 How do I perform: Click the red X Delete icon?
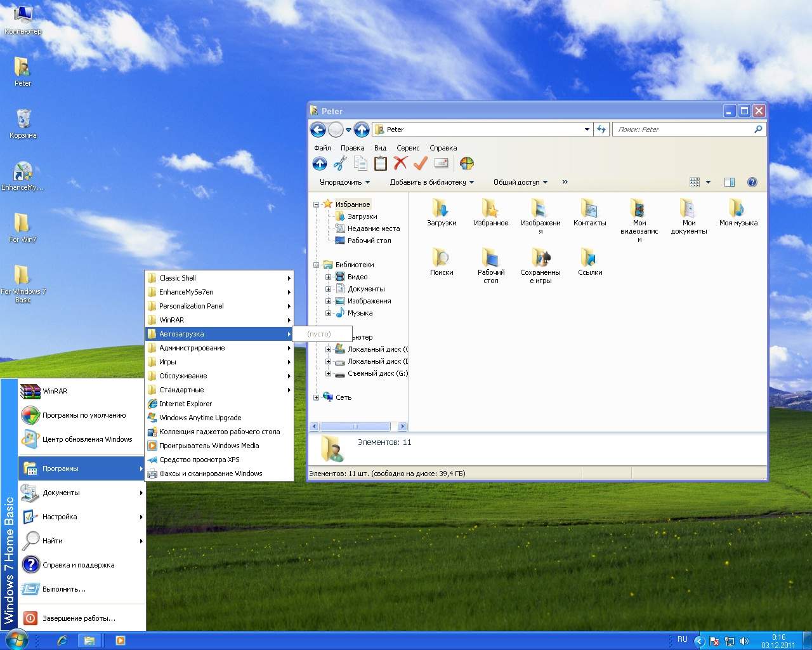(x=400, y=164)
